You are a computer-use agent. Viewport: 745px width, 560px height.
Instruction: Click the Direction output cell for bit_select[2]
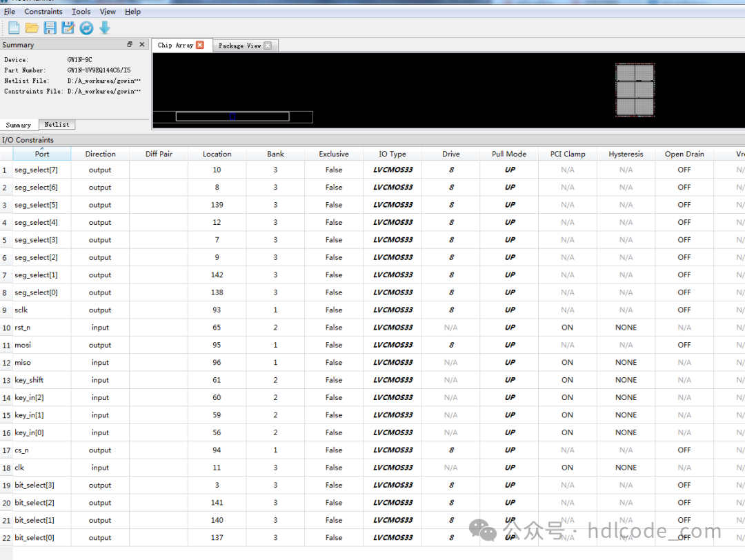coord(100,503)
